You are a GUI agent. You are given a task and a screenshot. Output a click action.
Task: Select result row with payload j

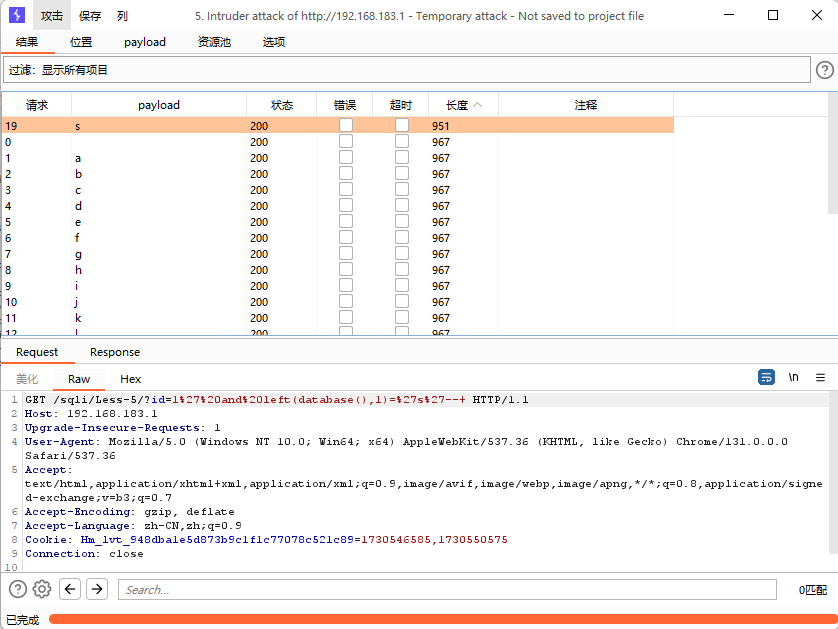point(338,302)
